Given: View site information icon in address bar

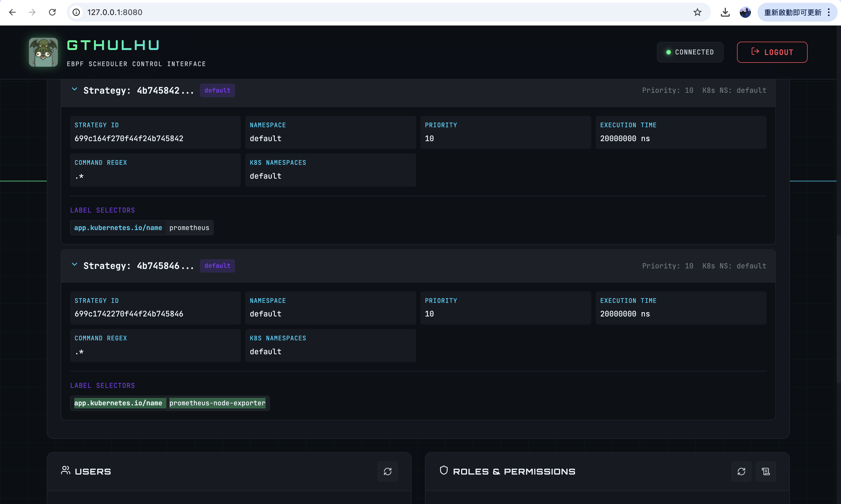Looking at the screenshot, I should pos(76,13).
